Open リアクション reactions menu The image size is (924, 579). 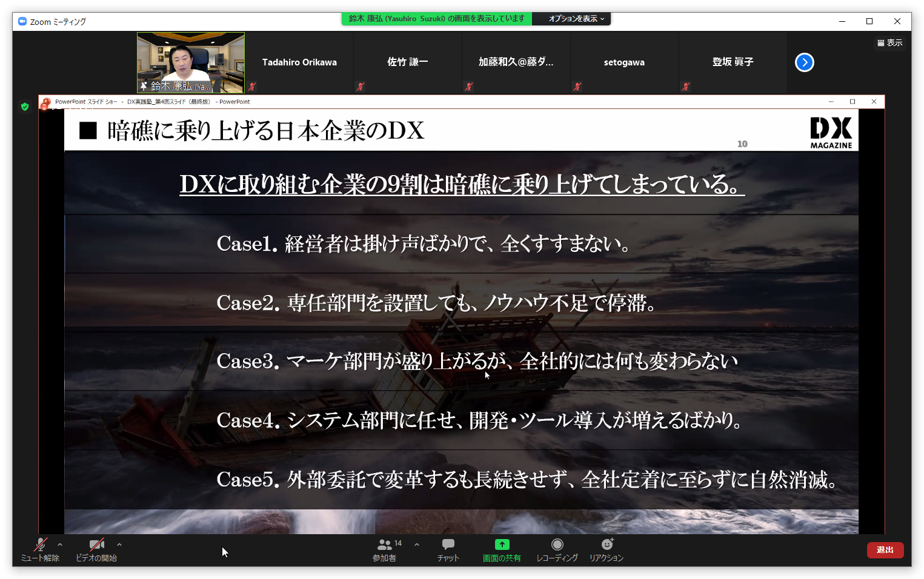(607, 549)
